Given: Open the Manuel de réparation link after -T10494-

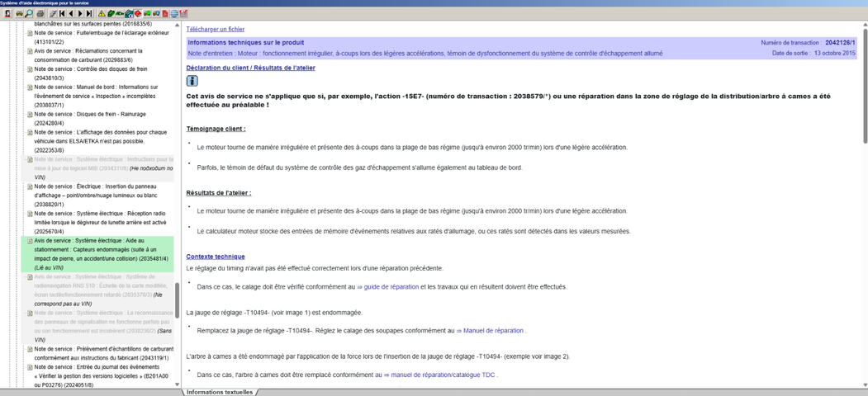Looking at the screenshot, I should tap(490, 331).
